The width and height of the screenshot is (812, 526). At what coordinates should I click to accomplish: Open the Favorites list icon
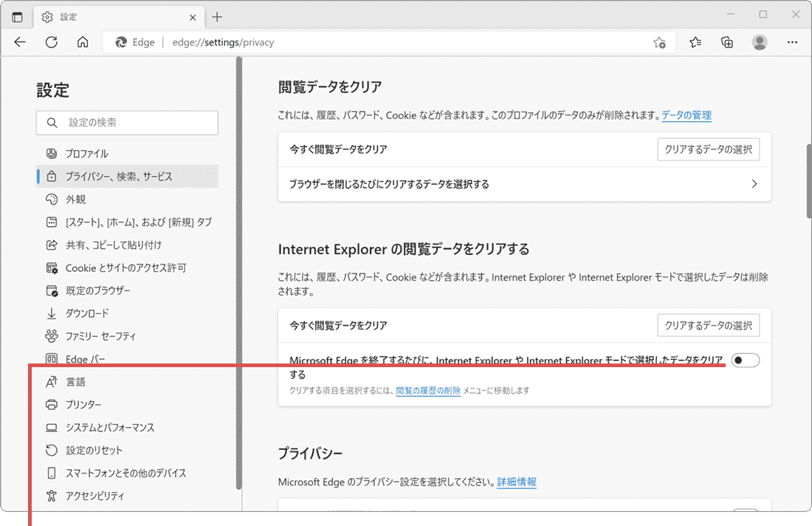(695, 43)
